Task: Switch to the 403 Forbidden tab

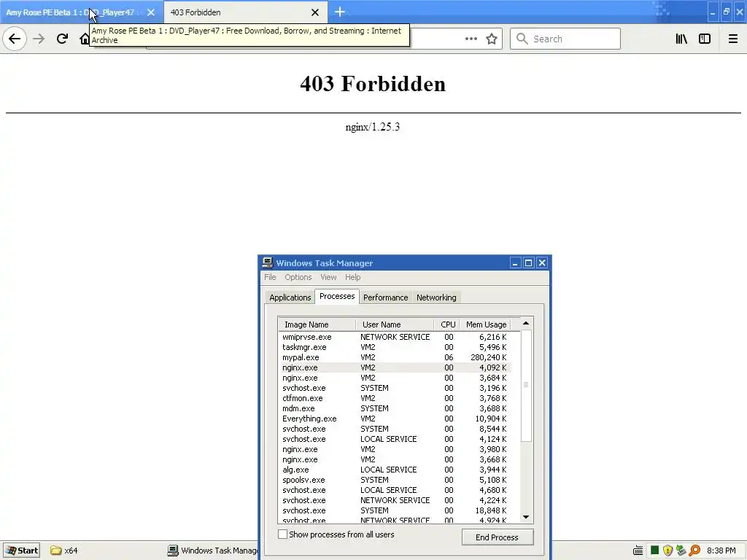Action: pos(245,12)
